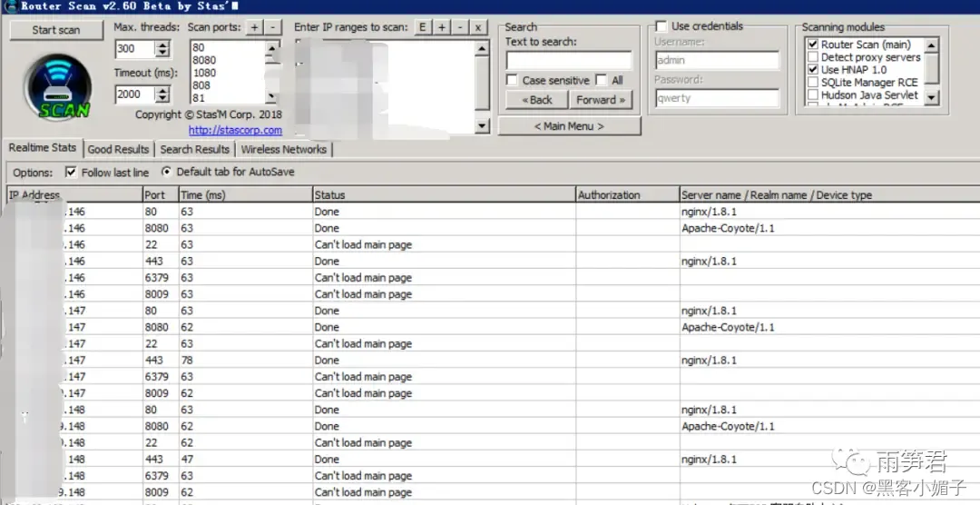The image size is (980, 505).
Task: Toggle Hudson Java Servlet module checkbox
Action: [x=812, y=95]
